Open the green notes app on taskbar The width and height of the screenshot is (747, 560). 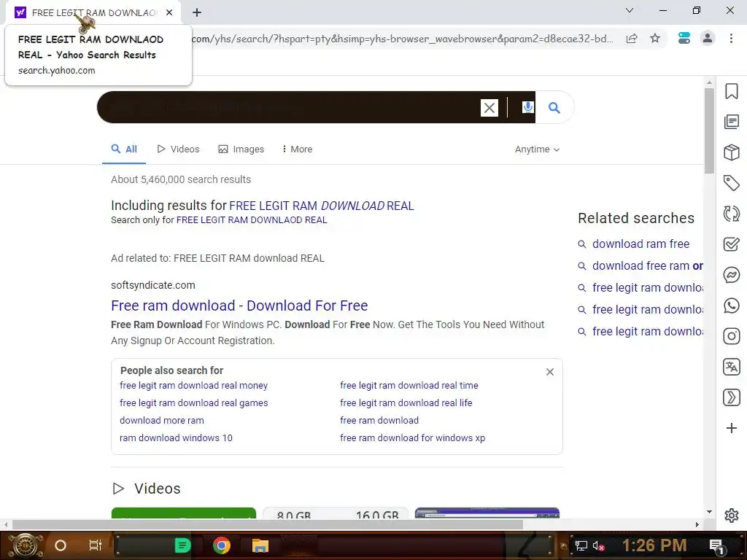click(182, 545)
